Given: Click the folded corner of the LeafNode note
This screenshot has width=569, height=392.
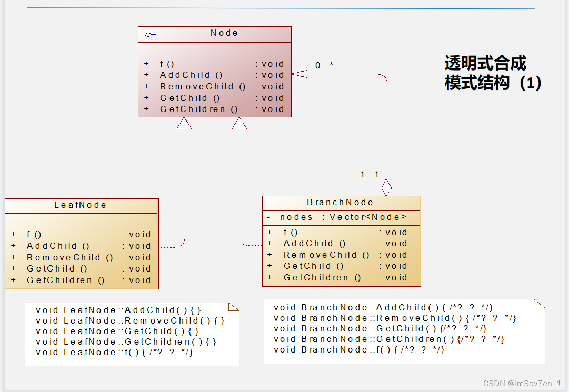Looking at the screenshot, I should pyautogui.click(x=234, y=307).
